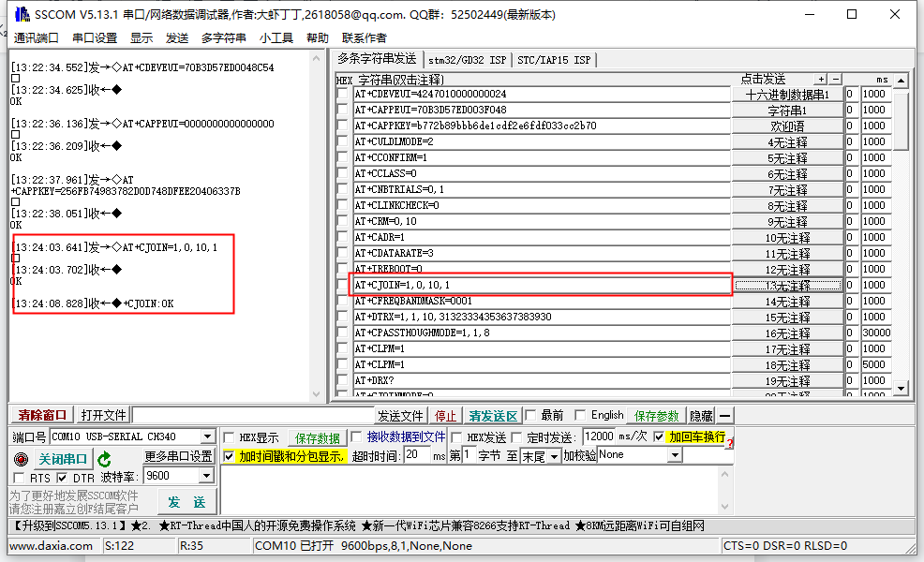
Task: Click the − icon beside the + in string panel
Action: (835, 79)
